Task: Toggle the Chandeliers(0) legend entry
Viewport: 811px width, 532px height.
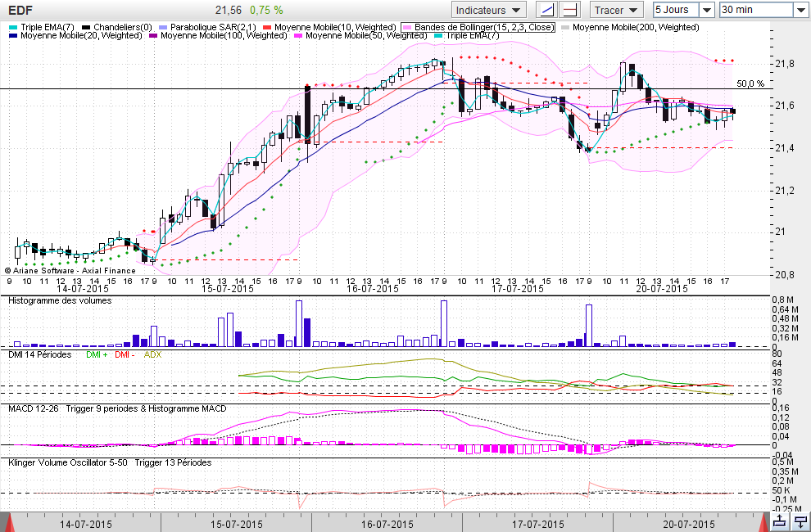Action: 117,27
